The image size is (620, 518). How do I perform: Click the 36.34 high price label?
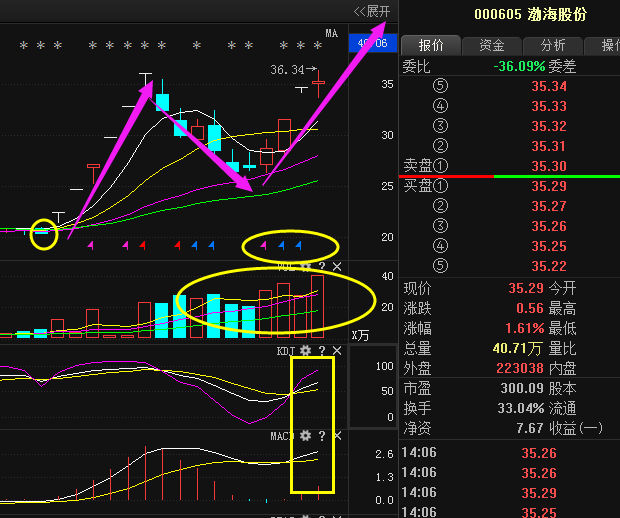[x=287, y=70]
